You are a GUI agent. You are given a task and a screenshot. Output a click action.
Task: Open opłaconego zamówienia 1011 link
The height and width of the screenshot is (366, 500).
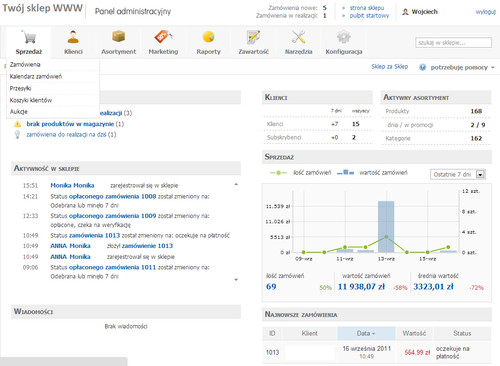coord(112,267)
